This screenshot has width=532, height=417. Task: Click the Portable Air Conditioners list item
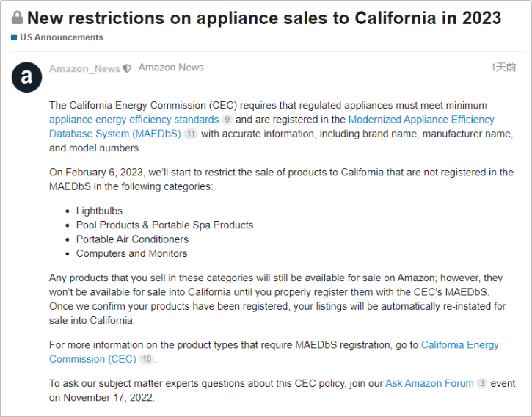point(132,239)
